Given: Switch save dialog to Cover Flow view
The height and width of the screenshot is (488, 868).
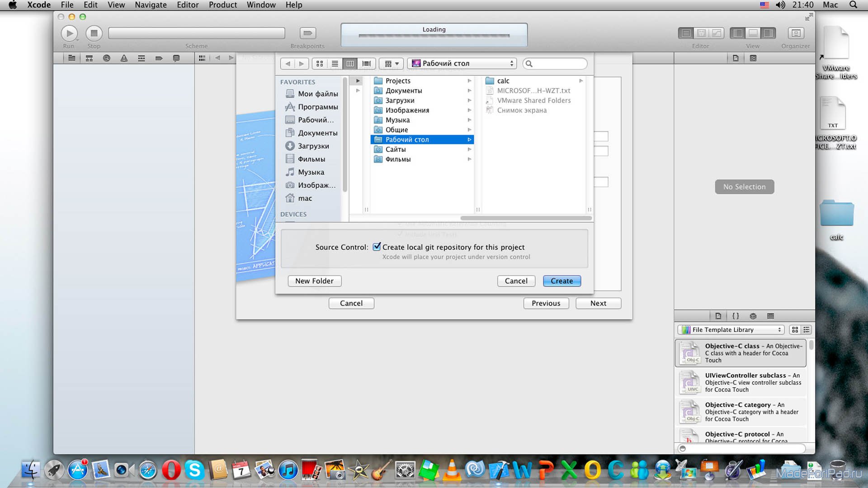Looking at the screenshot, I should (x=366, y=64).
